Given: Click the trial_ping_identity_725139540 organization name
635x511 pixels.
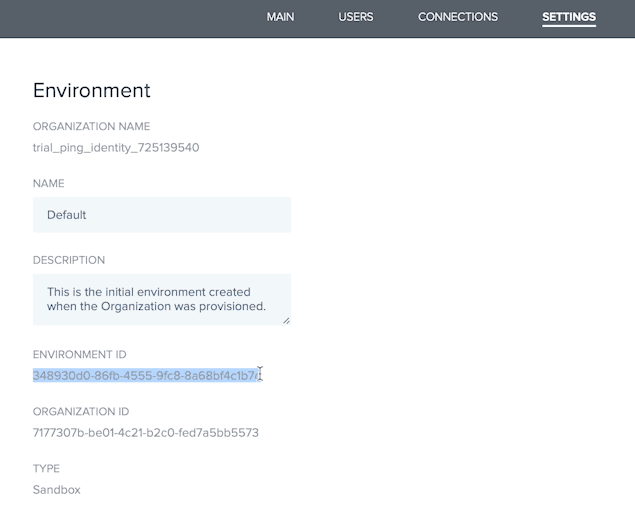Looking at the screenshot, I should (116, 148).
